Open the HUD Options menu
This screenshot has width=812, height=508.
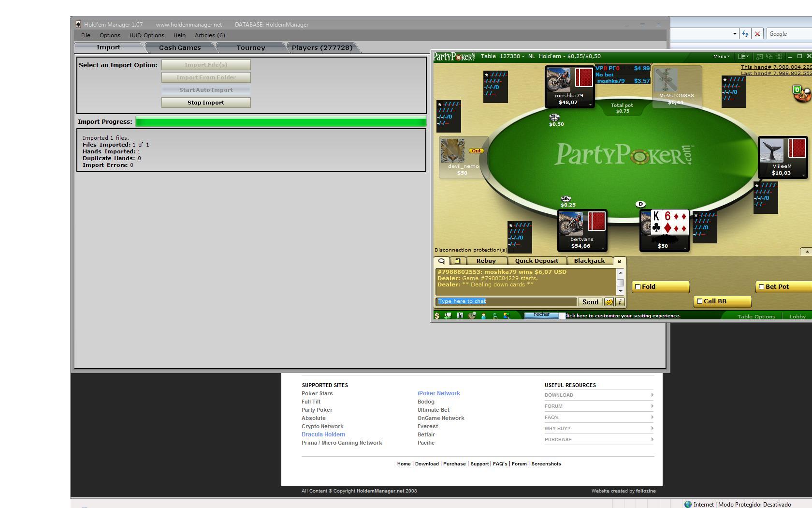point(147,35)
